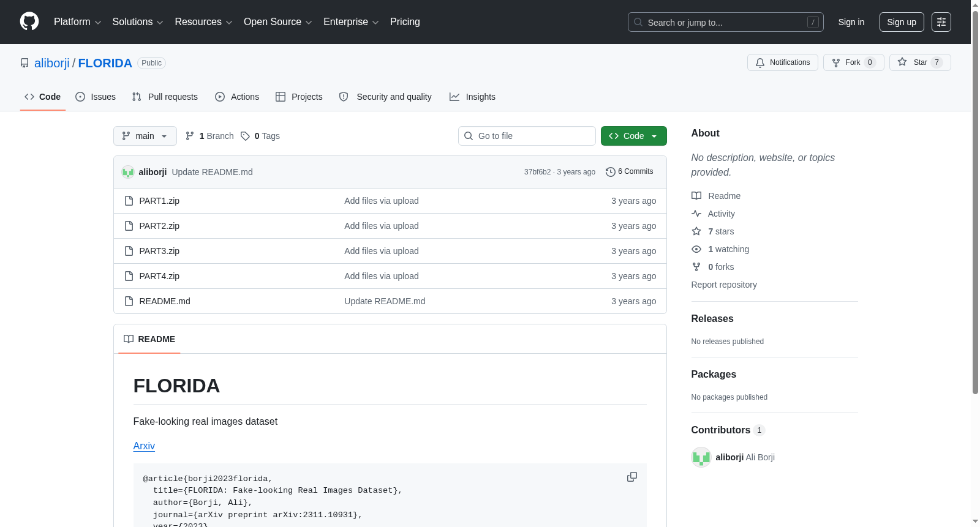Open the 37bf6b2 commit hash link
This screenshot has height=527, width=980.
pos(537,172)
